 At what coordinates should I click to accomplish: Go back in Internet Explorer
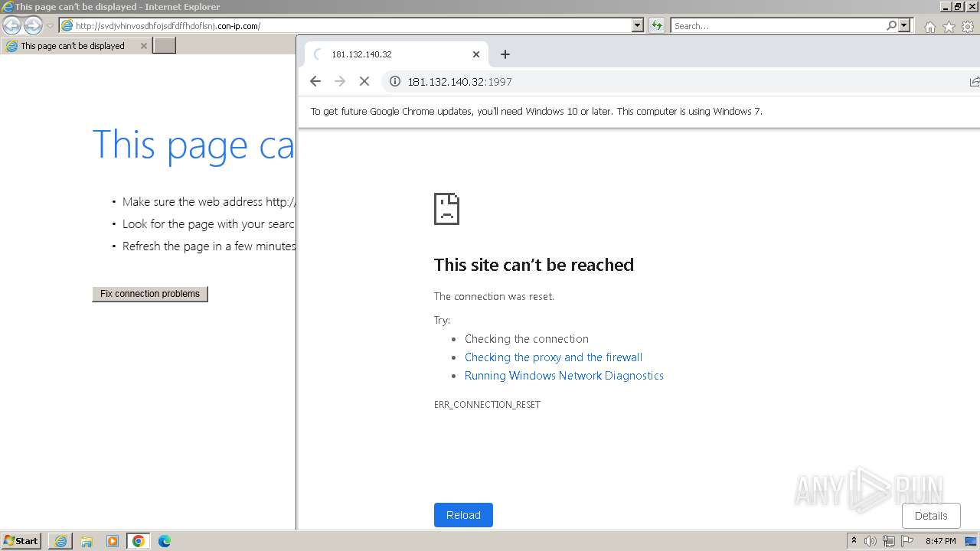pyautogui.click(x=12, y=25)
